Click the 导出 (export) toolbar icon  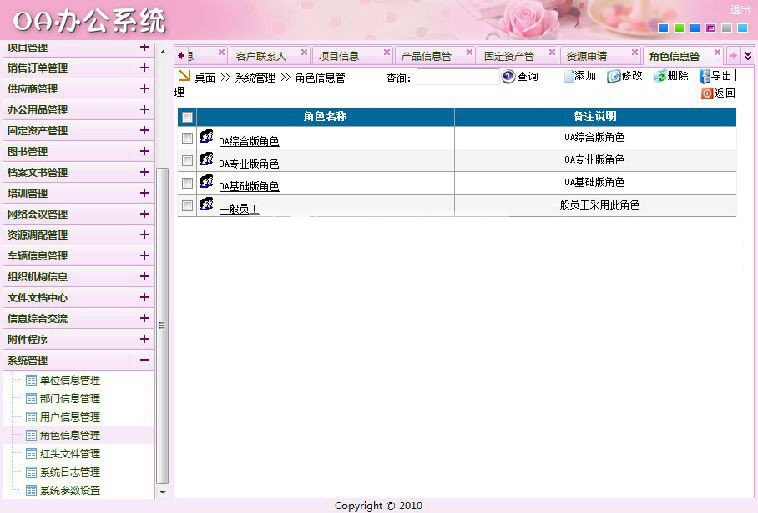pos(706,76)
